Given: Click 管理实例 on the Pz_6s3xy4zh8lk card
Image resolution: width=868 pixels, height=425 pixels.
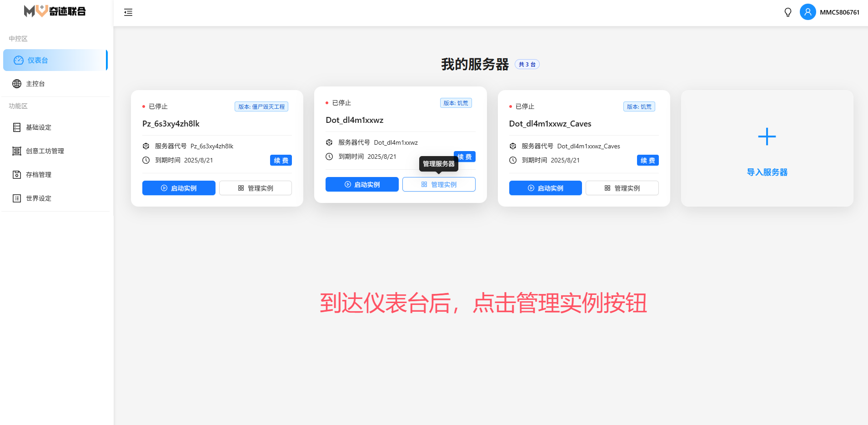Looking at the screenshot, I should (x=256, y=188).
